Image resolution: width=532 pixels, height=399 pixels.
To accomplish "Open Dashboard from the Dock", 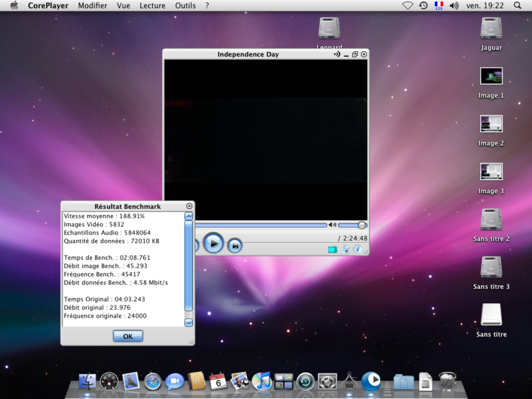I will click(x=109, y=381).
